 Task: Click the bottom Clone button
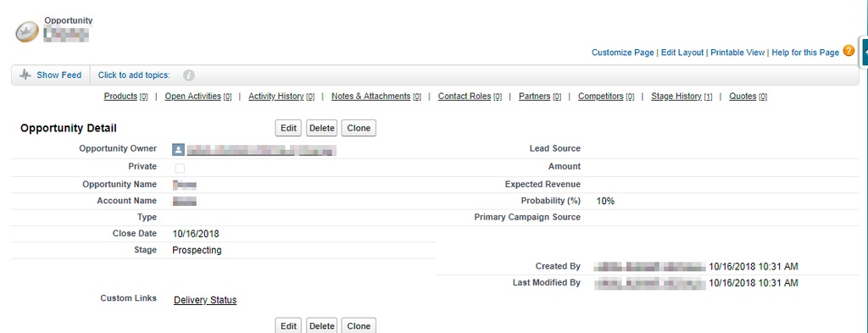[359, 326]
